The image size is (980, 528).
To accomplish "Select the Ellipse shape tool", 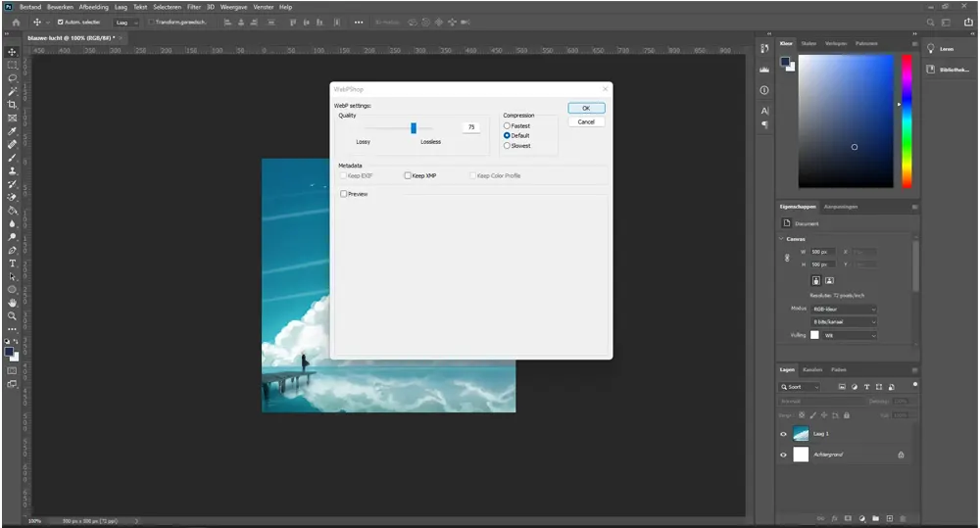I will [x=12, y=290].
